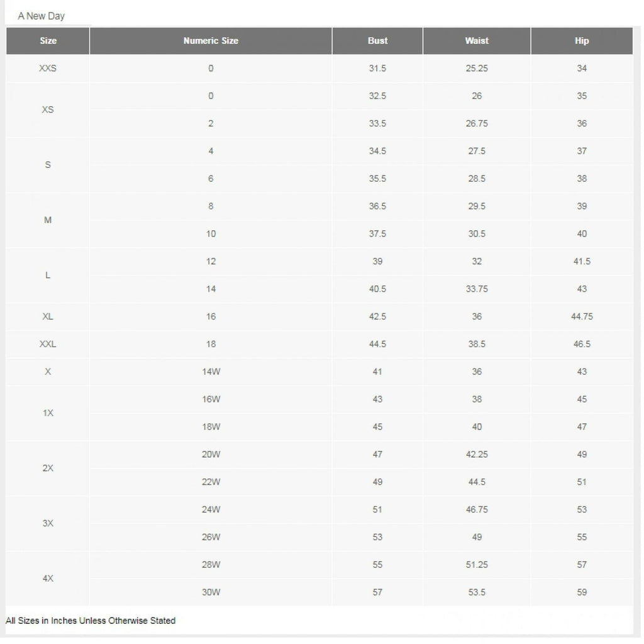
Task: Click the sizes in inches footnote
Action: [x=91, y=621]
